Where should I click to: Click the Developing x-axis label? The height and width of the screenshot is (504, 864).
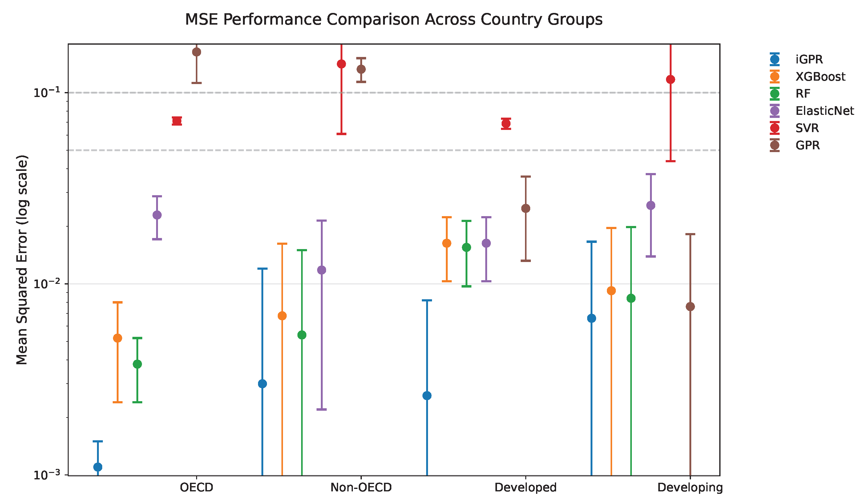pyautogui.click(x=690, y=488)
